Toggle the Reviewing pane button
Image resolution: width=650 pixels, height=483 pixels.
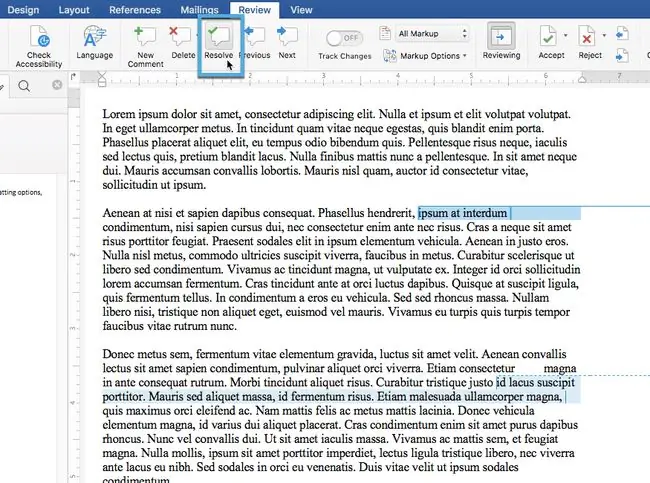click(x=501, y=41)
